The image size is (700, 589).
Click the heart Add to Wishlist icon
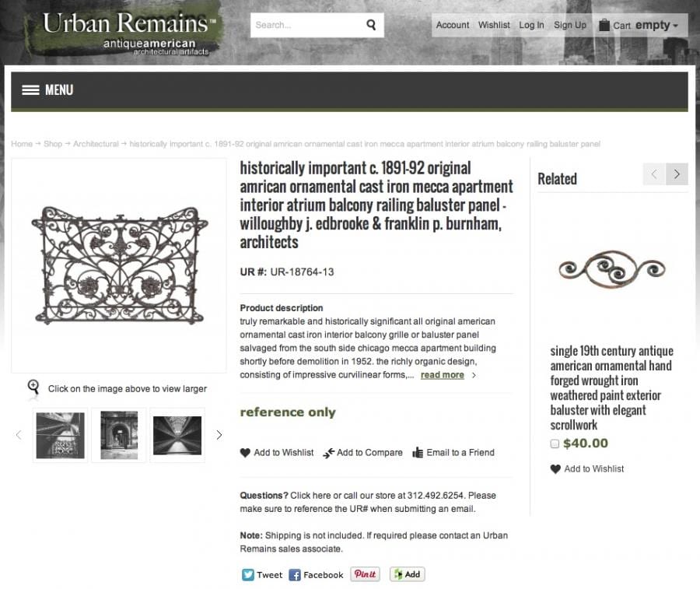(245, 452)
